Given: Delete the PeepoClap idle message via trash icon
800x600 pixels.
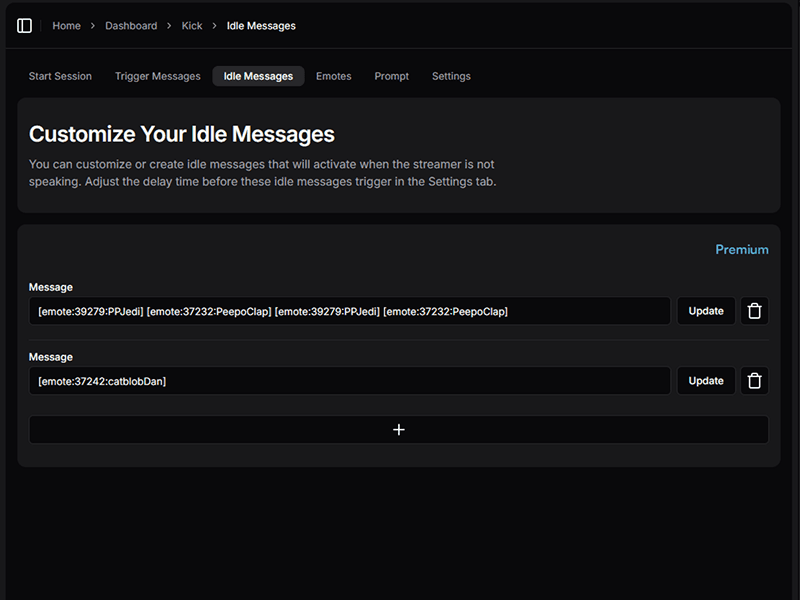Looking at the screenshot, I should (x=754, y=311).
